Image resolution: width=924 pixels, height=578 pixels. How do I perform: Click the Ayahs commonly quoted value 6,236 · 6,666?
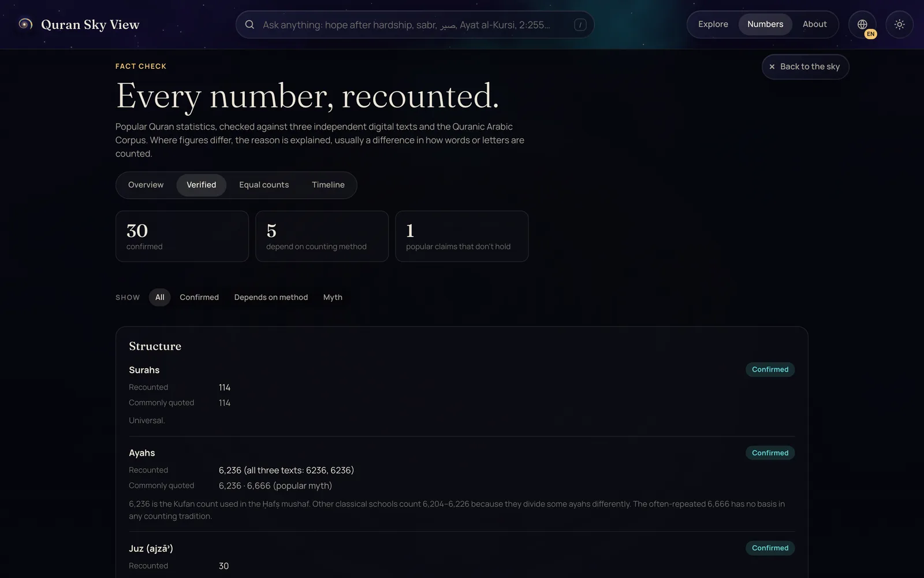275,486
